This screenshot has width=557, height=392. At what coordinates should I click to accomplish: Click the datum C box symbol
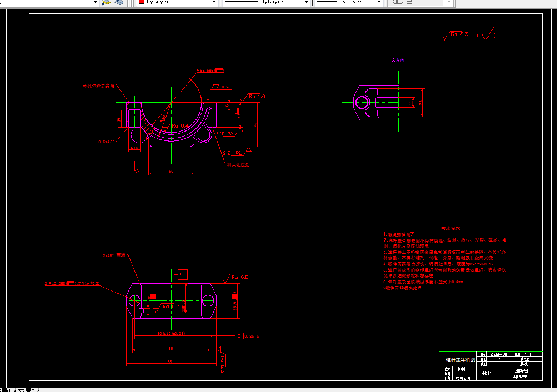182,274
